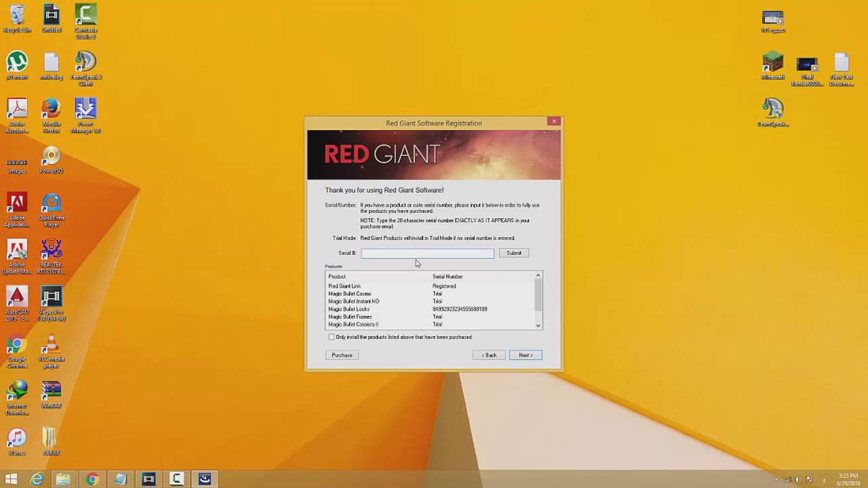Screen dimensions: 868x488
Task: Switch to Chrome on the taskbar
Action: [92, 479]
